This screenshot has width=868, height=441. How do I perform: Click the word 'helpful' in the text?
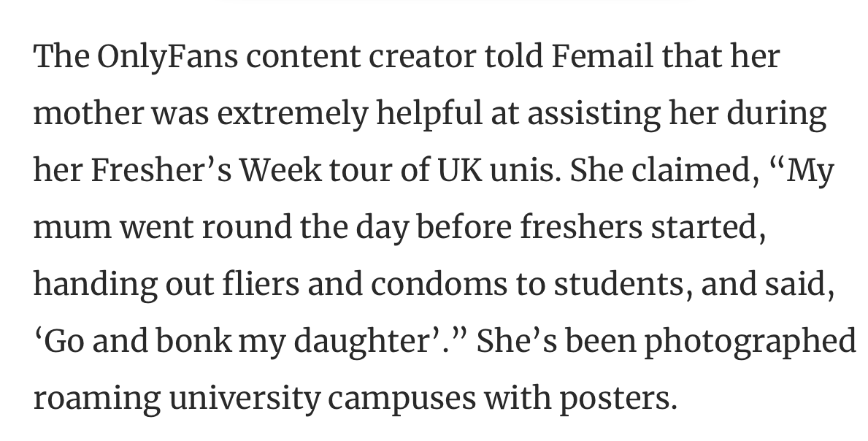pyautogui.click(x=429, y=113)
